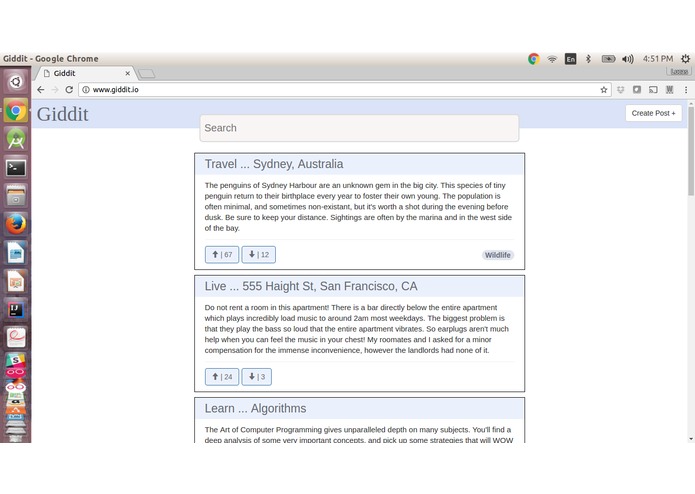Open the Learn ... Algorithms post title
Image resolution: width=695 pixels, height=494 pixels.
point(255,408)
